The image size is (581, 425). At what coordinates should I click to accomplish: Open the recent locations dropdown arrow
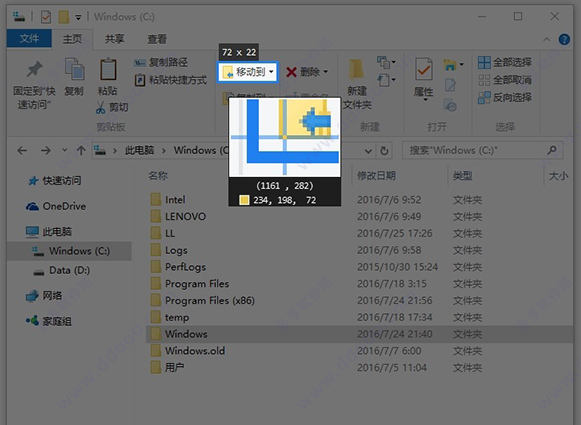[64, 150]
